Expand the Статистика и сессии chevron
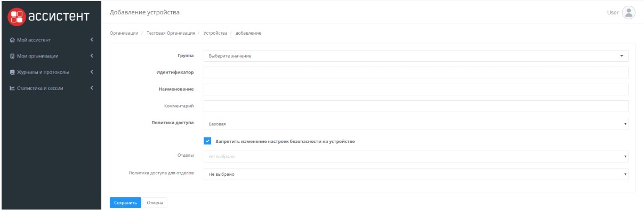 tap(92, 88)
